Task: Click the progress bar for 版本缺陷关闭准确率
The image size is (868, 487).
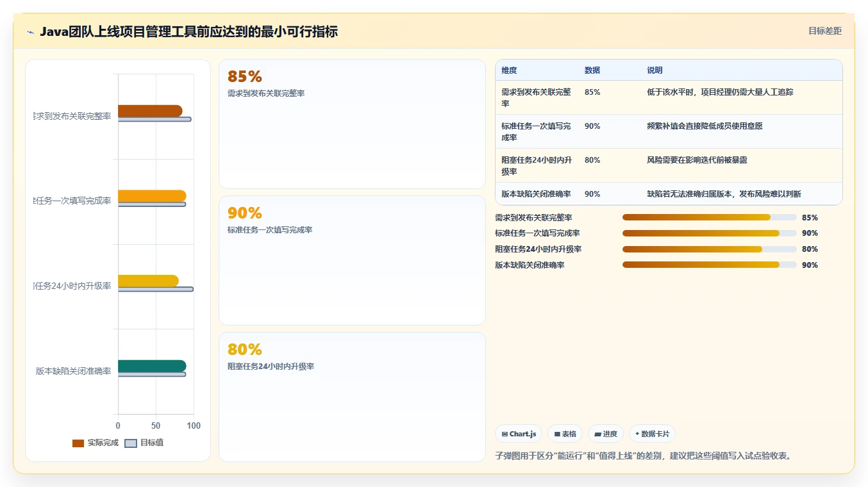Action: (710, 265)
